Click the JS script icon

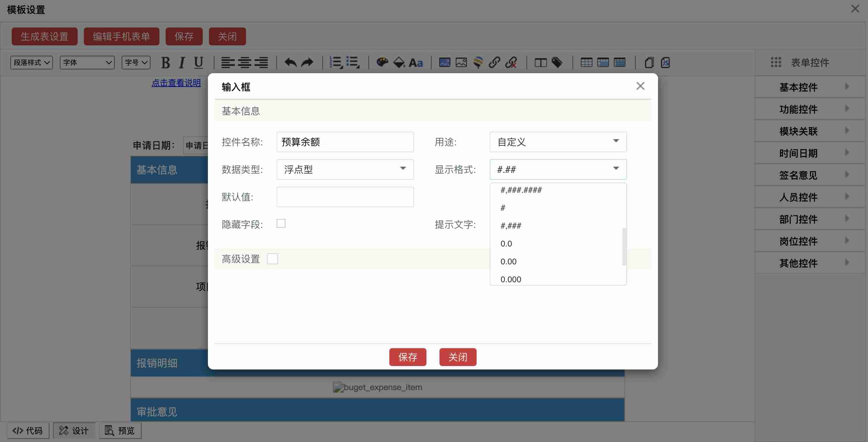click(665, 63)
